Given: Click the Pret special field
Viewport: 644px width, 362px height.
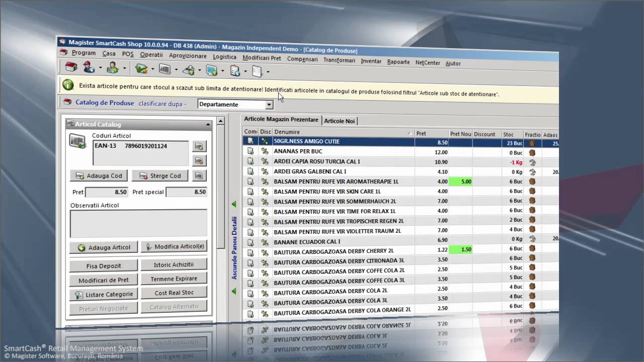Looking at the screenshot, I should click(x=187, y=192).
